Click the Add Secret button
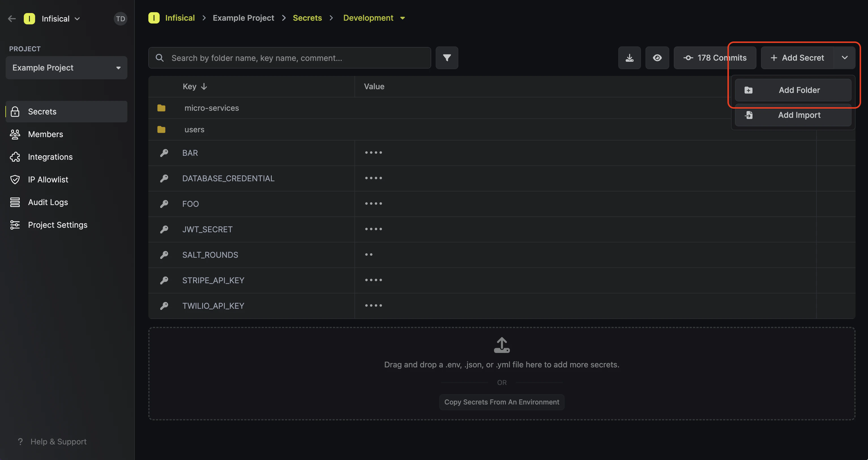This screenshot has height=460, width=868. click(x=797, y=58)
